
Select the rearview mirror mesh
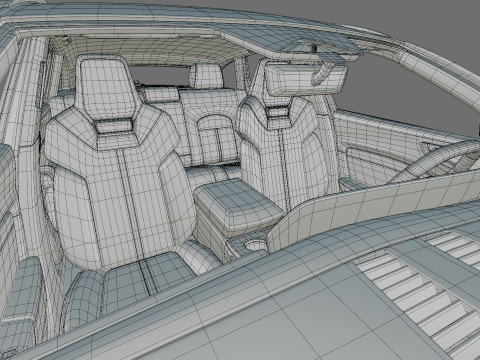306,79
